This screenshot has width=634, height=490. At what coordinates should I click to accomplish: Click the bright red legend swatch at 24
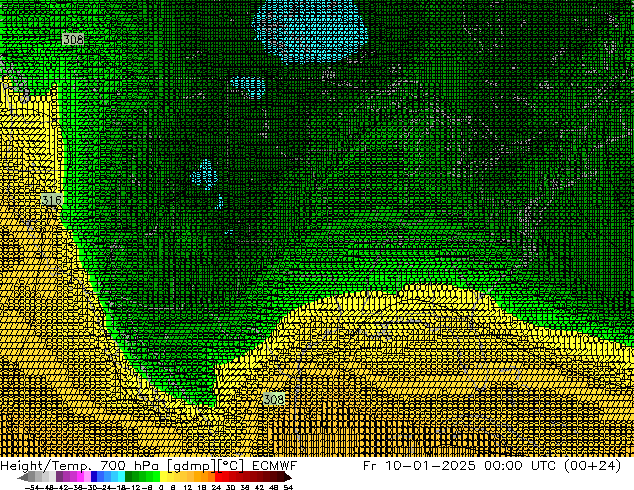218,477
